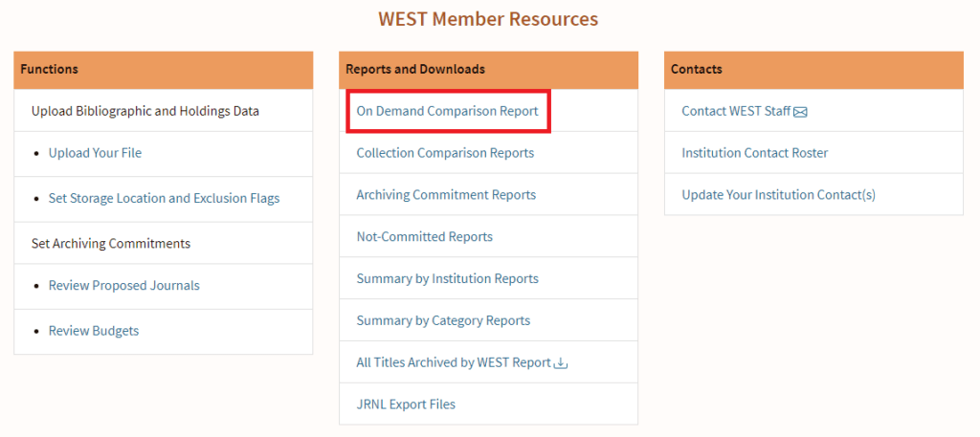Open the On Demand Comparison Report

coord(448,111)
